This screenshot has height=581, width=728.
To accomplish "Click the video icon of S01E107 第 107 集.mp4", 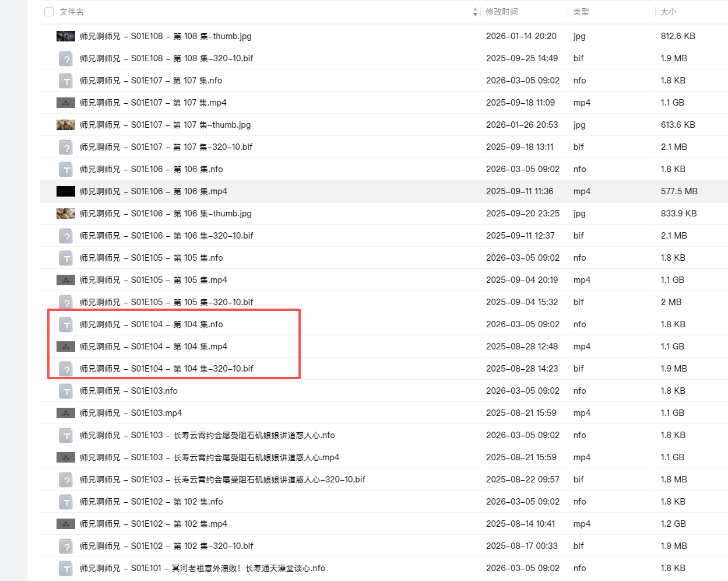I will [66, 103].
